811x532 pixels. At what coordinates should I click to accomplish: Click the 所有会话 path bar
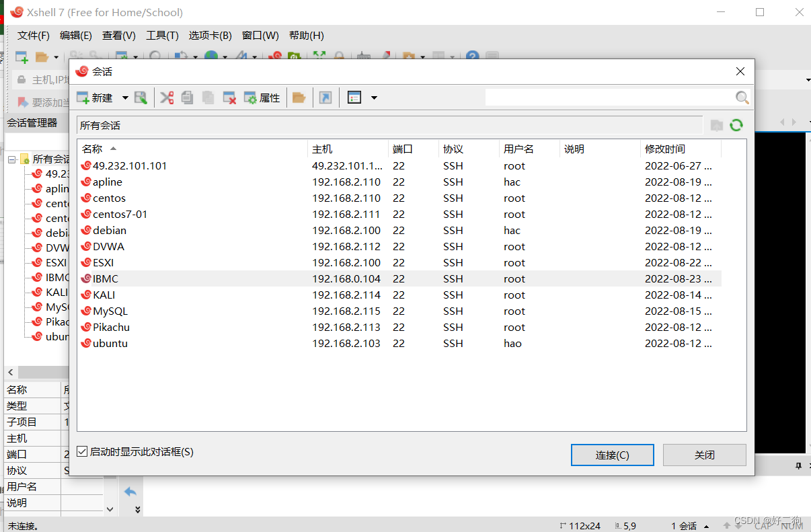[390, 125]
